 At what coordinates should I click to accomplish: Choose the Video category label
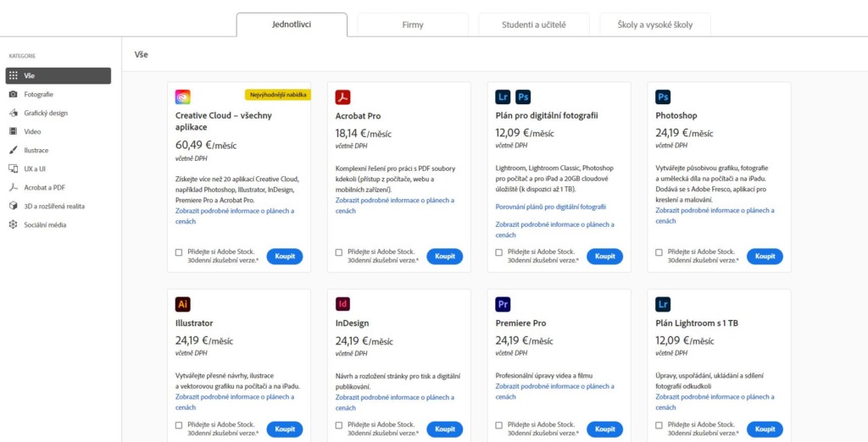tap(32, 131)
